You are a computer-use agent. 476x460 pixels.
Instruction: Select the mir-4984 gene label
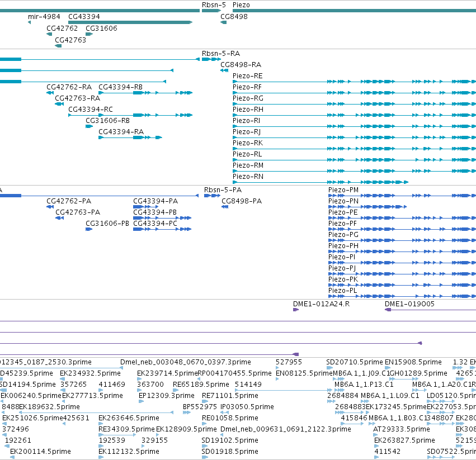[44, 16]
